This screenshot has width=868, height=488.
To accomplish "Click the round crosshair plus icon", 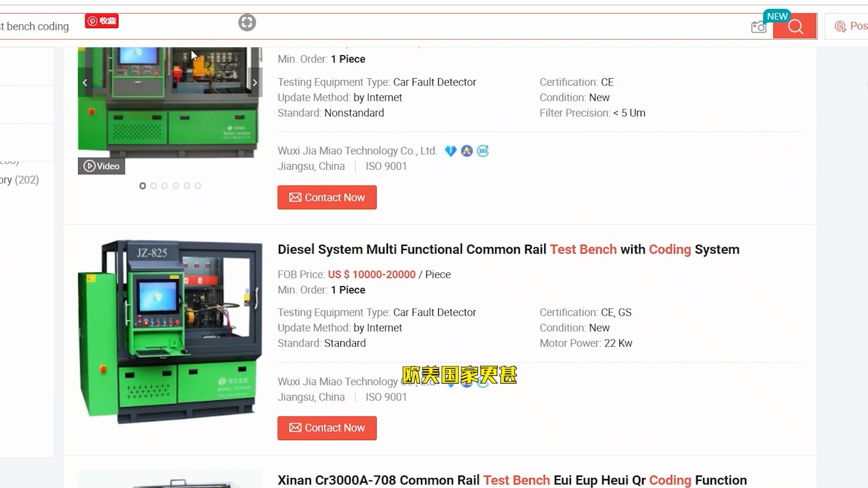I will 247,23.
